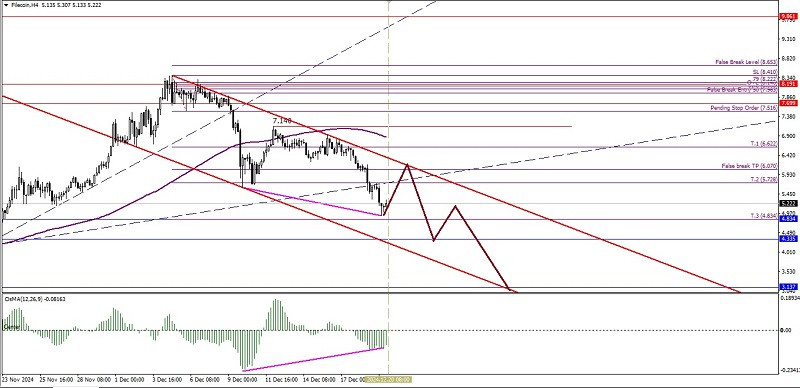Image resolution: width=800 pixels, height=388 pixels.
Task: Click the 6.900 price scale value
Action: coord(788,136)
